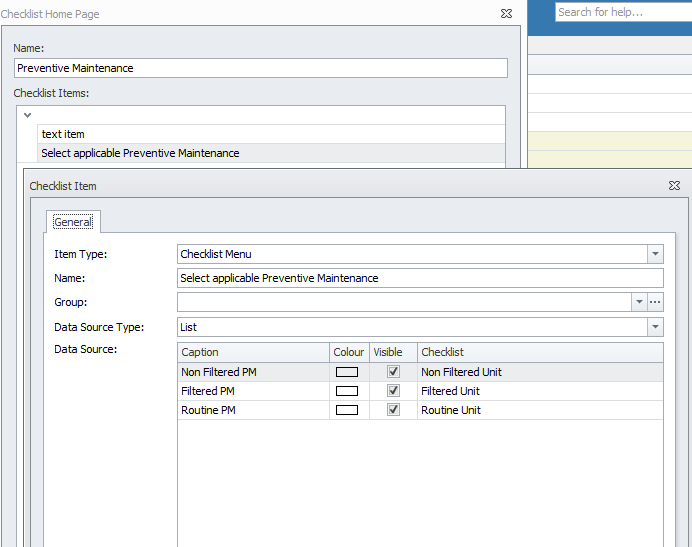Click the item Name input field
692x547 pixels.
420,278
